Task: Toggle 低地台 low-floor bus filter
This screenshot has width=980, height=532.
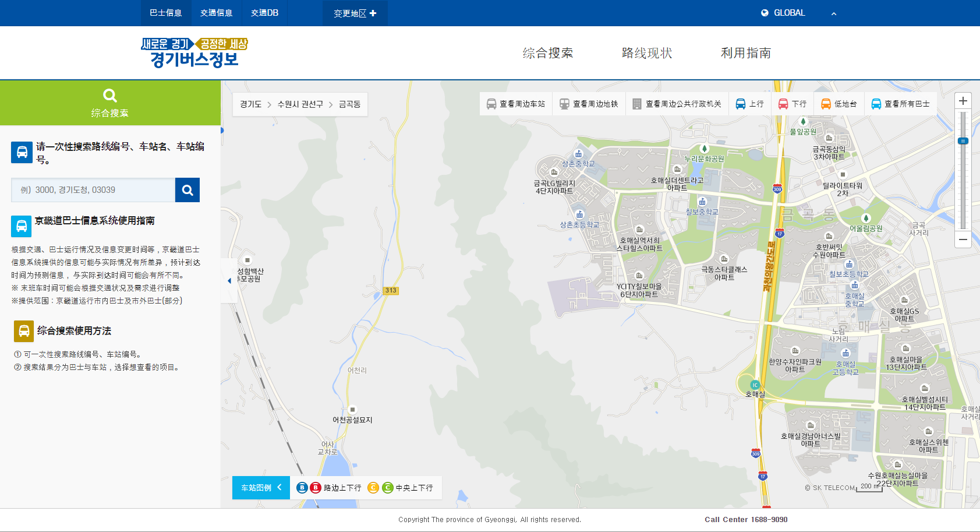Action: pos(839,104)
